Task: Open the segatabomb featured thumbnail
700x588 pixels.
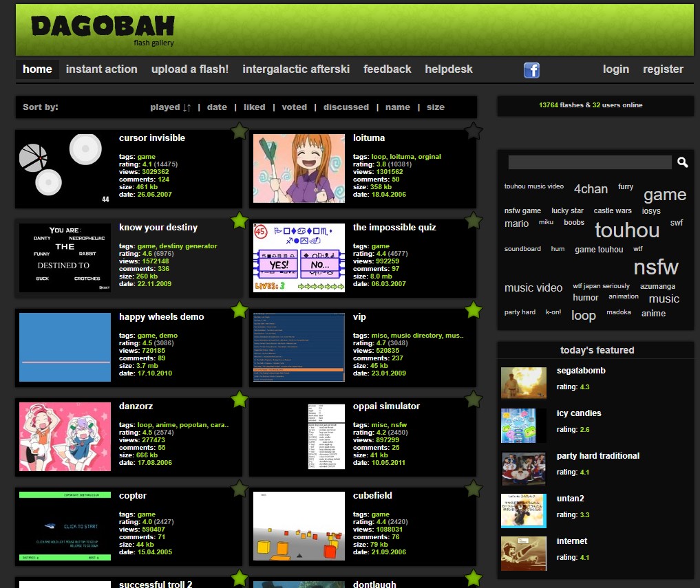Action: (x=523, y=383)
